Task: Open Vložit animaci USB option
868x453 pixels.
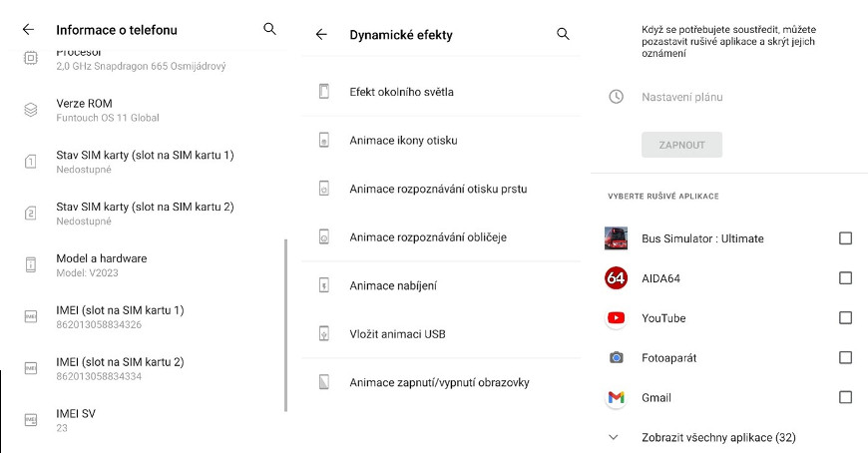Action: pyautogui.click(x=441, y=334)
